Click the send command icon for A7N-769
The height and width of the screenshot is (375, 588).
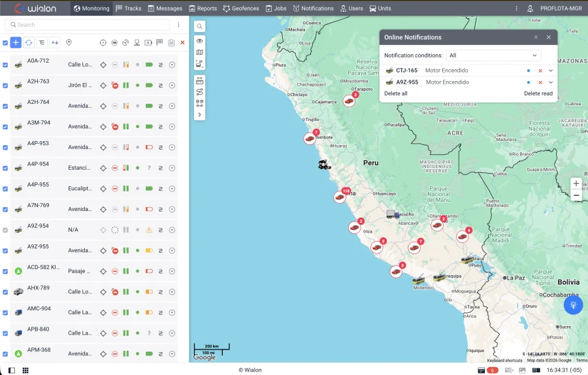(161, 209)
